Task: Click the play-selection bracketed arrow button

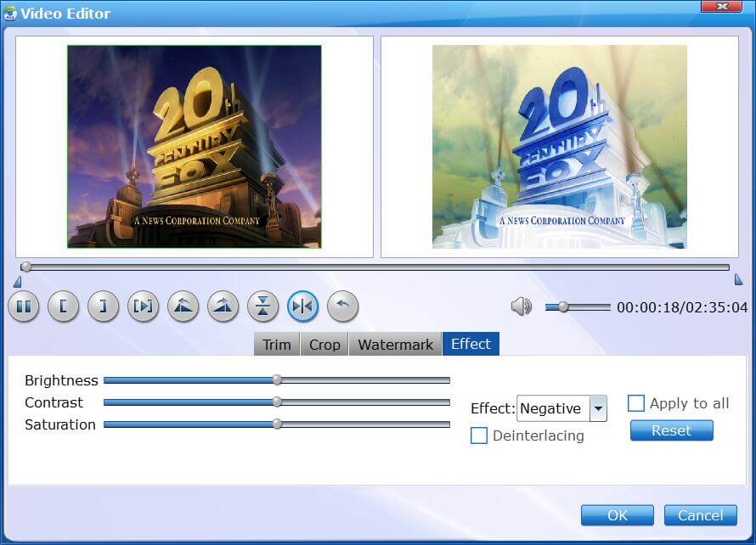Action: pos(144,306)
